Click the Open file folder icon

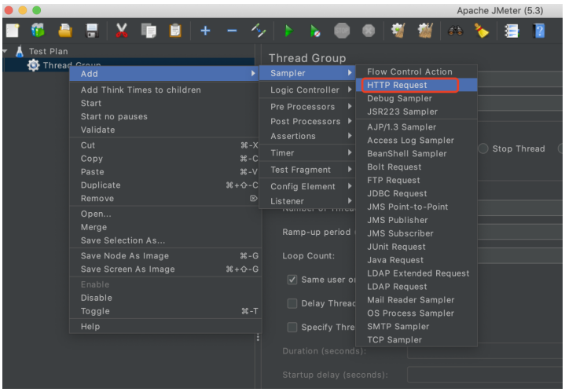pos(65,31)
